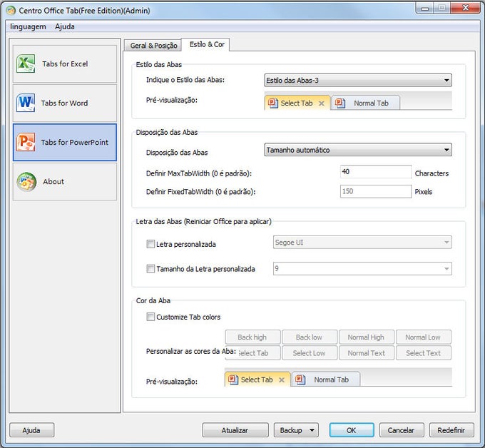Click the OK button
Image resolution: width=485 pixels, height=448 pixels.
[x=352, y=430]
